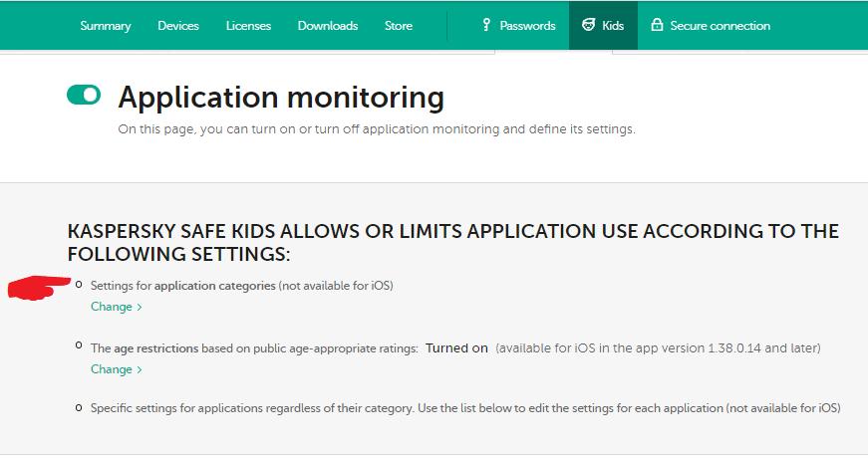The height and width of the screenshot is (459, 868).
Task: Open the Summary tab
Action: (106, 26)
